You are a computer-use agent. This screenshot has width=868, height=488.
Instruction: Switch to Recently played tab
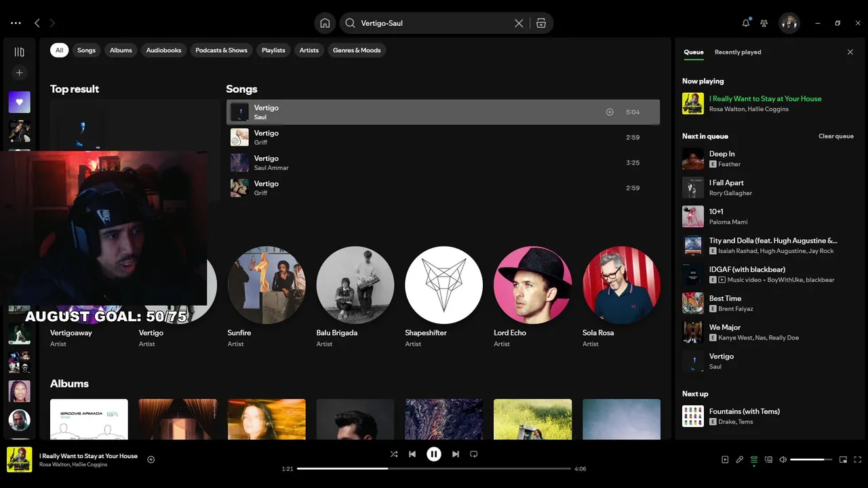coord(738,52)
